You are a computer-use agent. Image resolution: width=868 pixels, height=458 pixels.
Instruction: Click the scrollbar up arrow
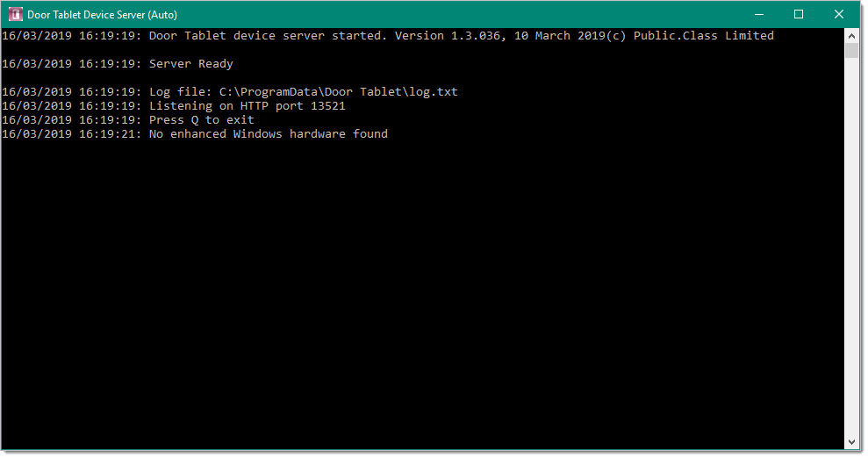(851, 36)
